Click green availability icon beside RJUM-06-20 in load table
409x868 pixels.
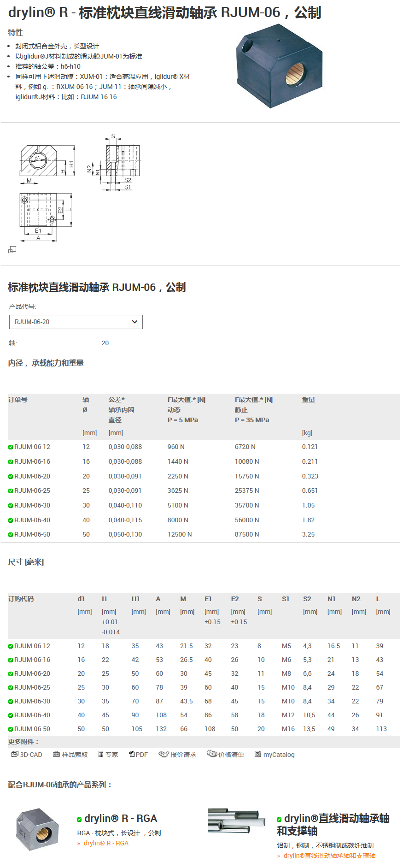click(11, 477)
